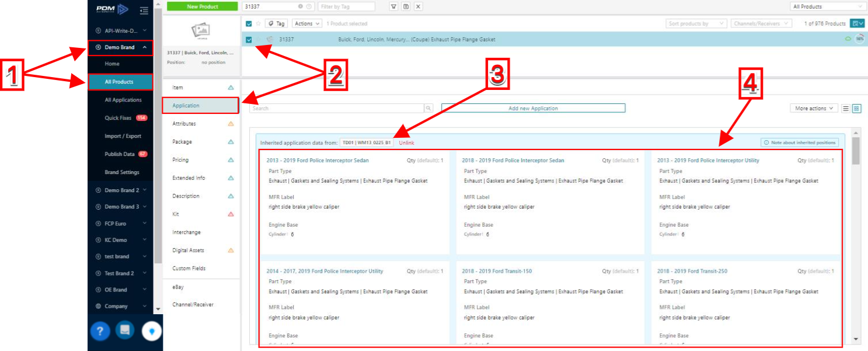
Task: Open 2013 - 2019 Ford Police Interceptor Utility
Action: pyautogui.click(x=708, y=160)
